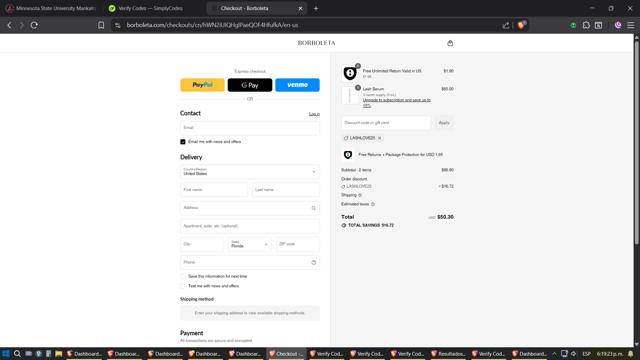The width and height of the screenshot is (640, 360).
Task: Focus Apartment, suite optional field
Action: click(x=250, y=226)
